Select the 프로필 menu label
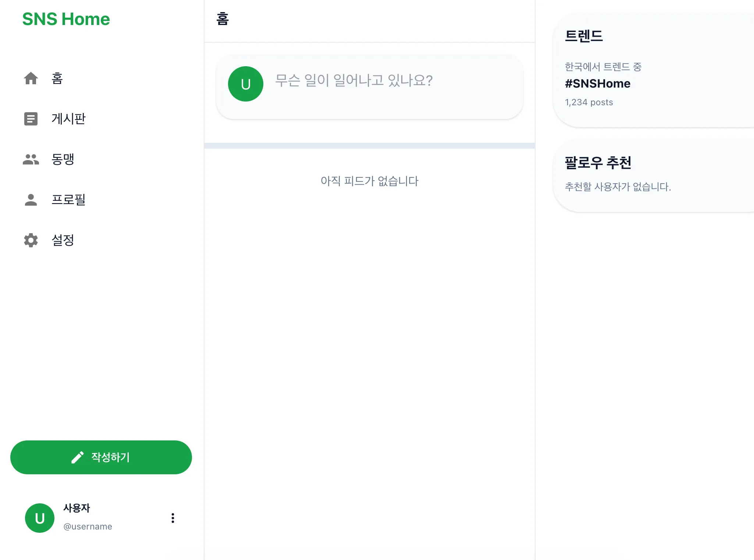The image size is (754, 560). 68,200
